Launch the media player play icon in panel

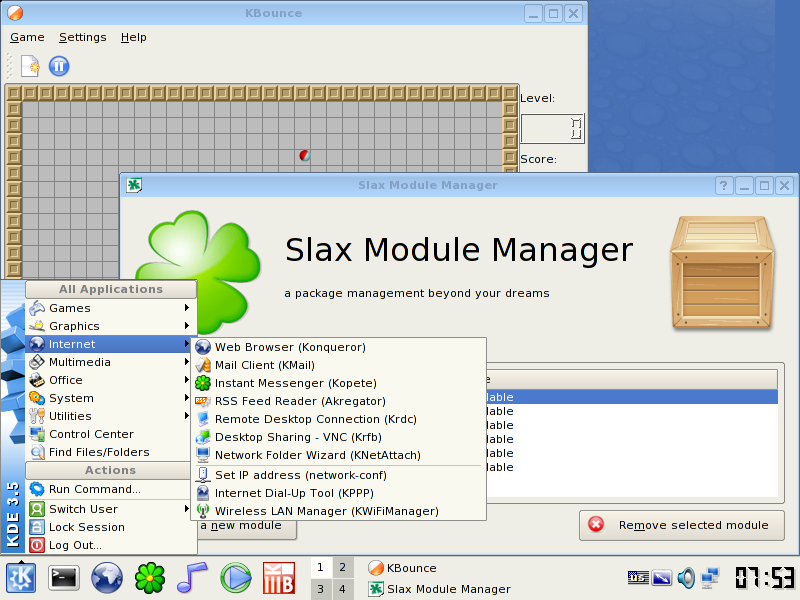point(236,578)
